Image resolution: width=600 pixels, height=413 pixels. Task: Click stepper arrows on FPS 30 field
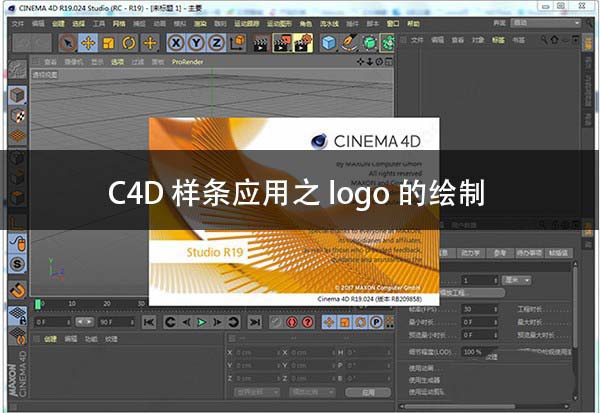[496, 309]
